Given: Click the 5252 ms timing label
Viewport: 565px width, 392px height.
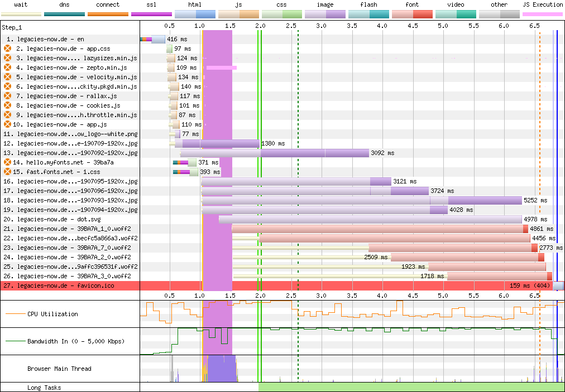Looking at the screenshot, I should coord(535,200).
